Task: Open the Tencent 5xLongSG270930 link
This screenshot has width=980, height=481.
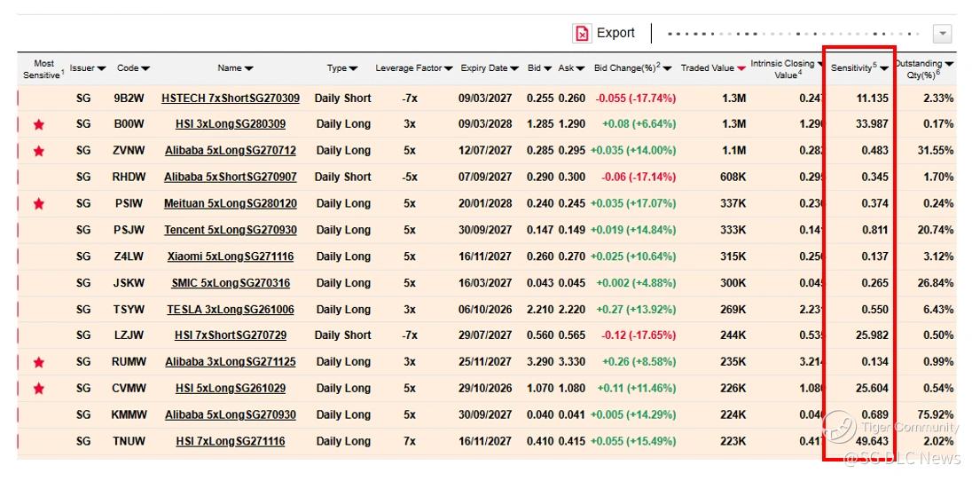Action: (230, 230)
